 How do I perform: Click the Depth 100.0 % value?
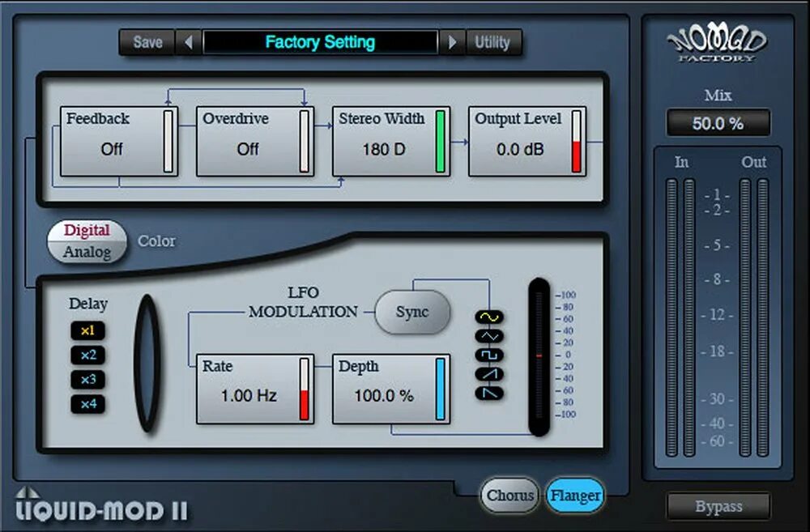coord(384,396)
